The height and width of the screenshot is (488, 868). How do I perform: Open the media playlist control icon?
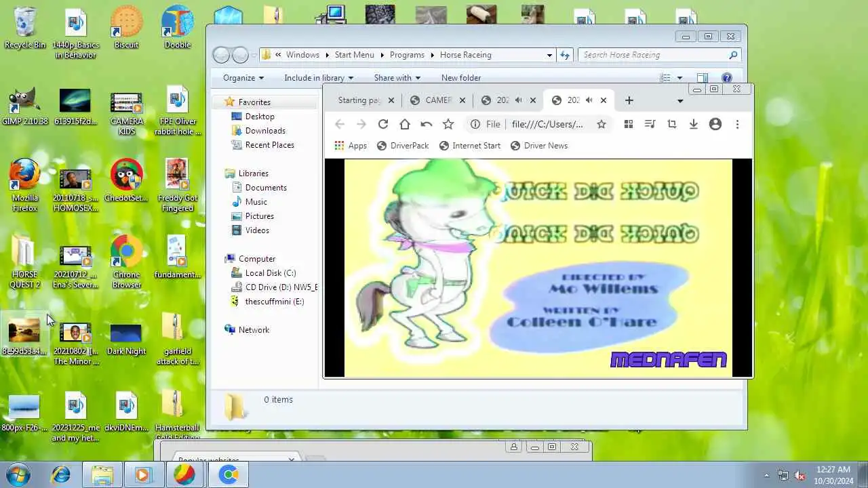[x=650, y=124]
